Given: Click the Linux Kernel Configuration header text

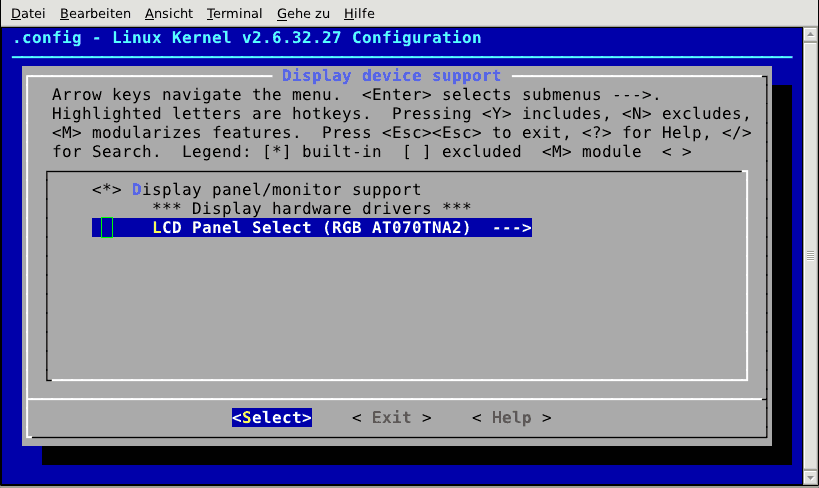Looking at the screenshot, I should (247, 38).
